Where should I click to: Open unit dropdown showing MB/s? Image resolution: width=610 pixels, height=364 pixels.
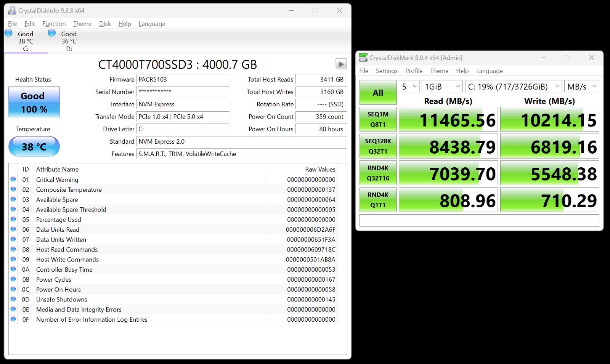tap(582, 87)
